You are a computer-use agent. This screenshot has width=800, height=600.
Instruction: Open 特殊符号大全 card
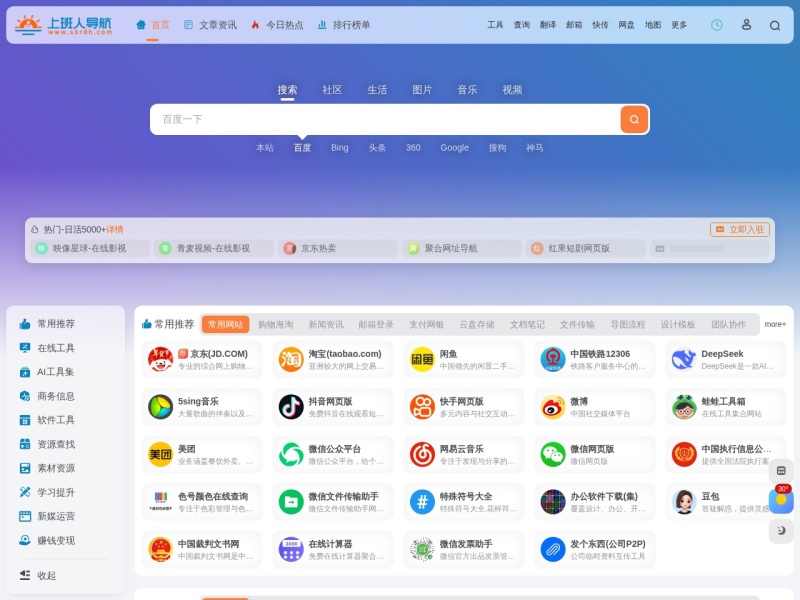point(464,502)
